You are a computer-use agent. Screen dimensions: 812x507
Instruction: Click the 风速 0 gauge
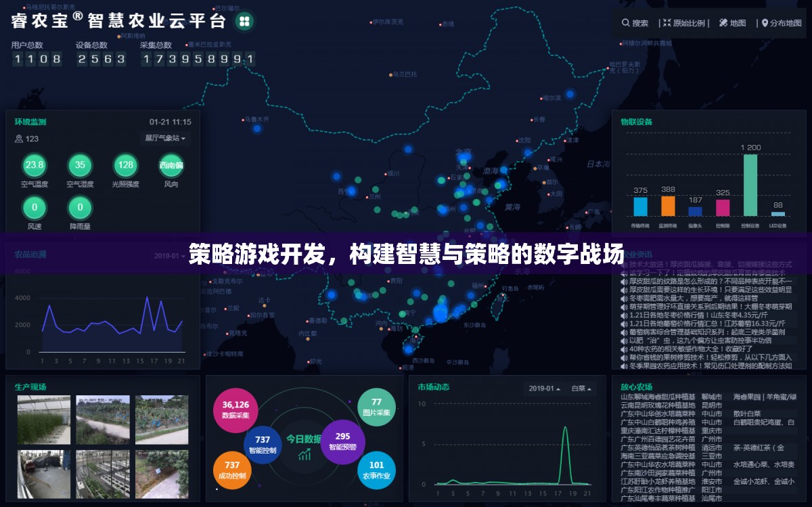click(34, 207)
